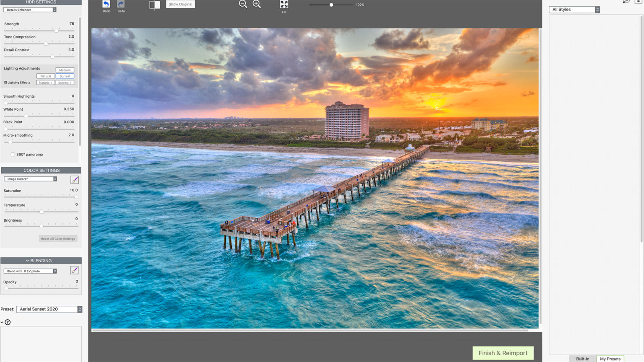Image resolution: width=644 pixels, height=362 pixels.
Task: Open the color picker eyedropper in Color Settings
Action: pos(74,179)
